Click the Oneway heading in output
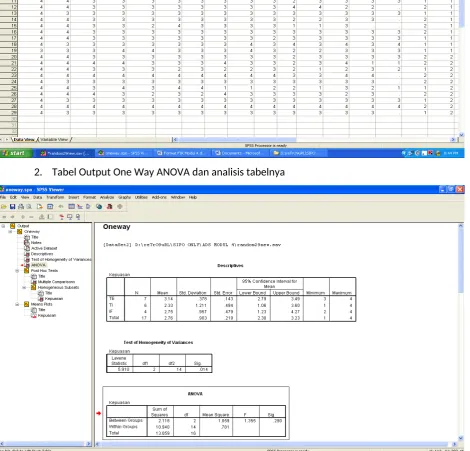470x451 pixels. (116, 227)
